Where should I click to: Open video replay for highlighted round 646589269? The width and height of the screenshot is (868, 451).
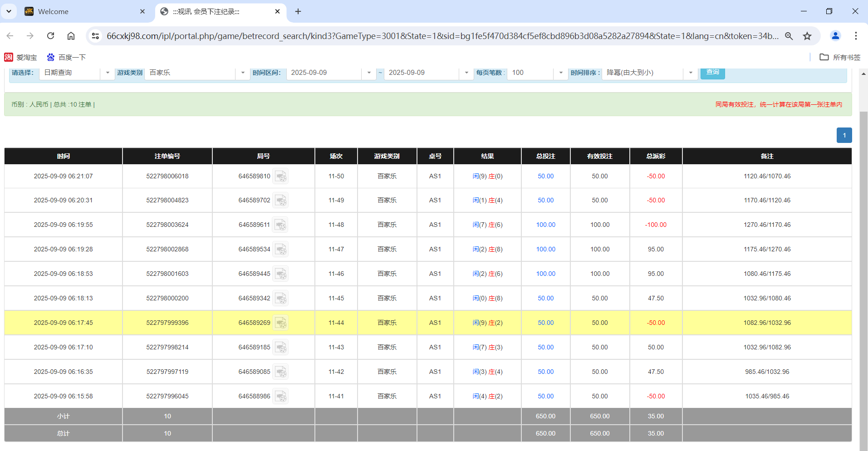tap(281, 323)
